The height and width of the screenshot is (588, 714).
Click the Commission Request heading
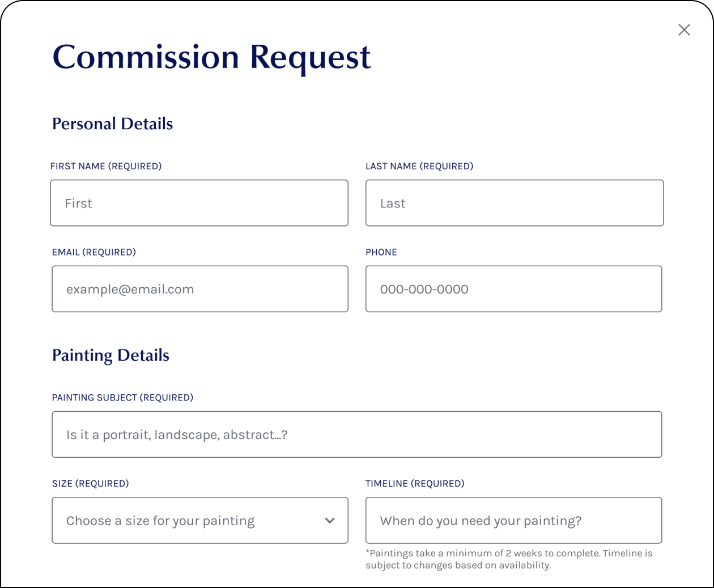[x=211, y=57]
